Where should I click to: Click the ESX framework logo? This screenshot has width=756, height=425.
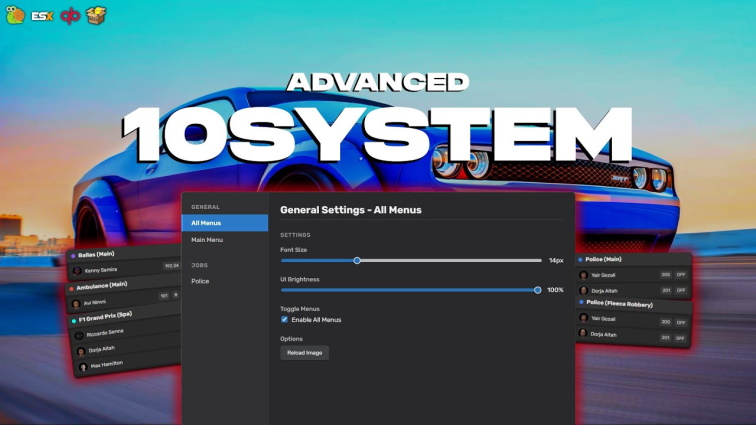tap(42, 16)
